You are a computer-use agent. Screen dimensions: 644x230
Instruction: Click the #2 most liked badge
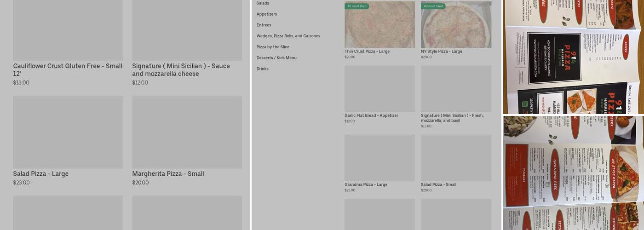pos(433,6)
